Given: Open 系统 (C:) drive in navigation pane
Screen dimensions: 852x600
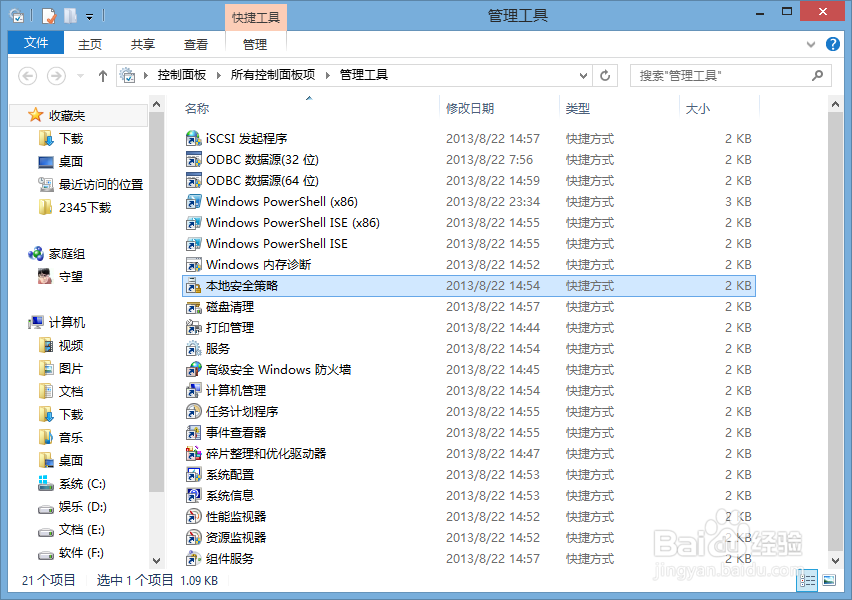Looking at the screenshot, I should click(82, 484).
